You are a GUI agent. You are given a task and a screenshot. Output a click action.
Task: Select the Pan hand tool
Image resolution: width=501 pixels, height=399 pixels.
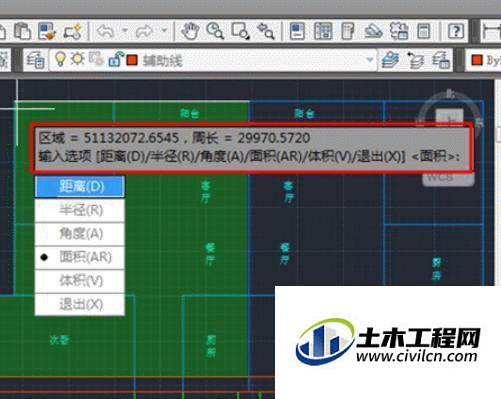(x=190, y=31)
